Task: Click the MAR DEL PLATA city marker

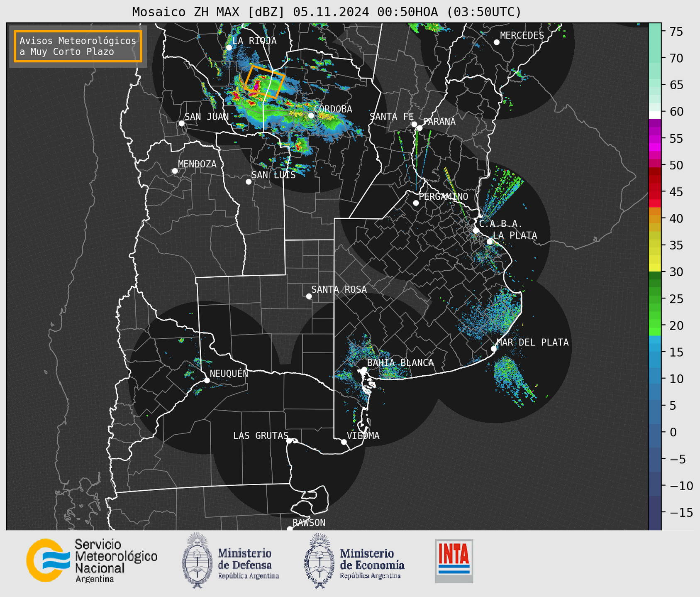Action: pyautogui.click(x=494, y=349)
